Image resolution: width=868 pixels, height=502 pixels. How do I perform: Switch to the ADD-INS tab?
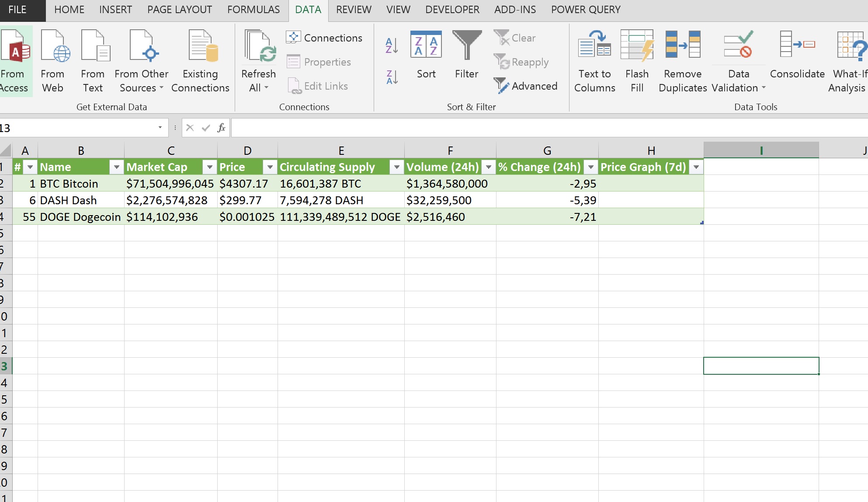tap(515, 10)
